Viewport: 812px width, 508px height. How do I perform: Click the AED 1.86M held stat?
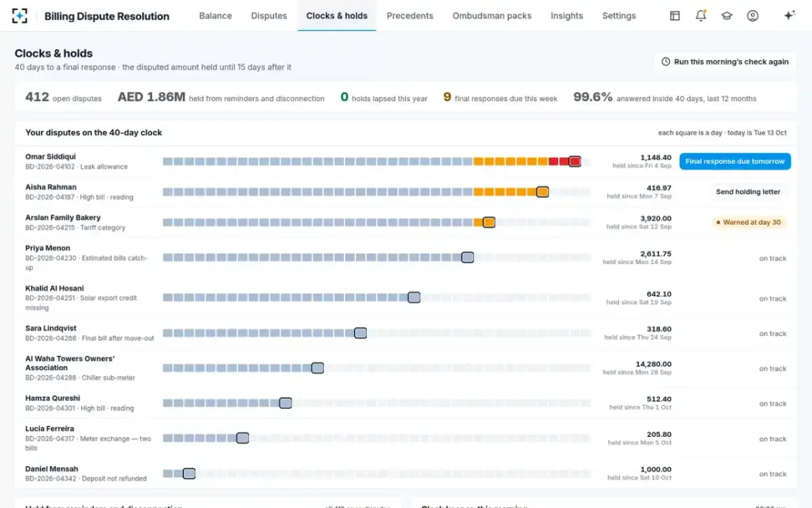point(221,98)
